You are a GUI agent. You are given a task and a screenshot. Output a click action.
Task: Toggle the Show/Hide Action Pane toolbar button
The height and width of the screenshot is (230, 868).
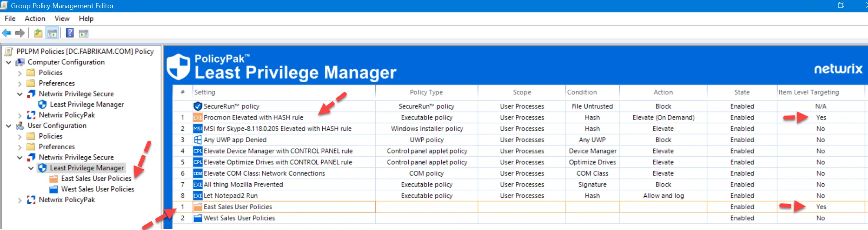84,33
